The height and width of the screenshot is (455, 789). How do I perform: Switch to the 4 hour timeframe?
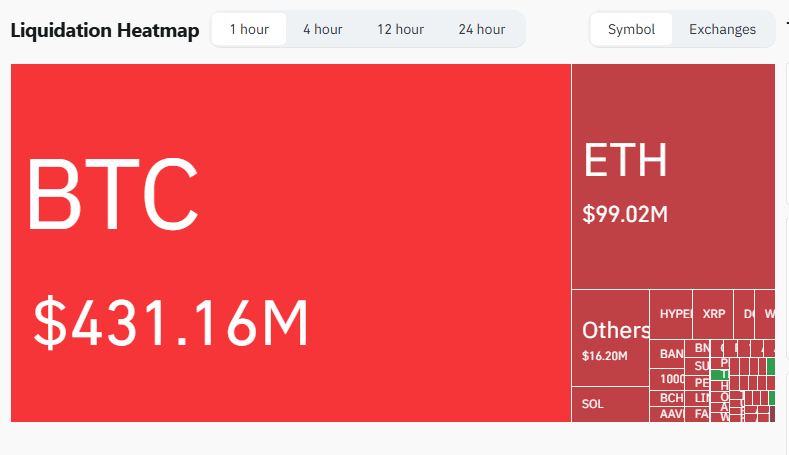click(x=323, y=29)
